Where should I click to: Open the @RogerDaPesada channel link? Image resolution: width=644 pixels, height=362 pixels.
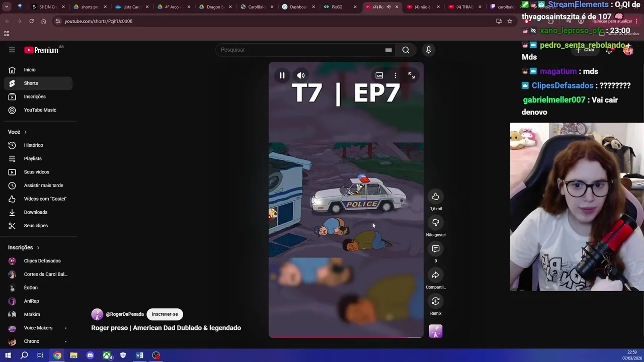click(125, 314)
